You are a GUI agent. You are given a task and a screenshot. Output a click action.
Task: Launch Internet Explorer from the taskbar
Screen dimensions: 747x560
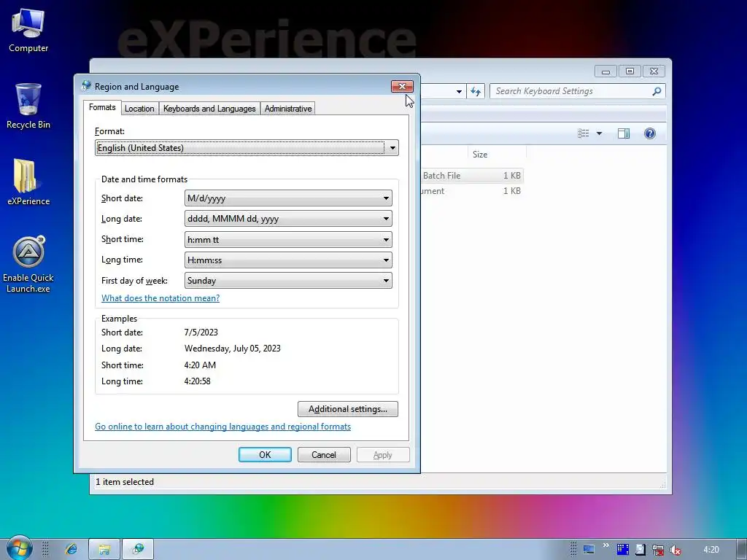(71, 549)
